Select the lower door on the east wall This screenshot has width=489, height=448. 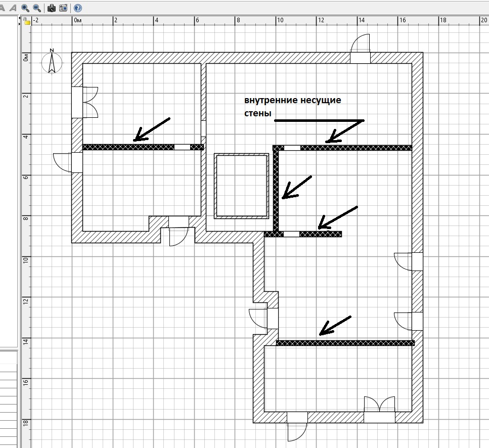click(409, 322)
